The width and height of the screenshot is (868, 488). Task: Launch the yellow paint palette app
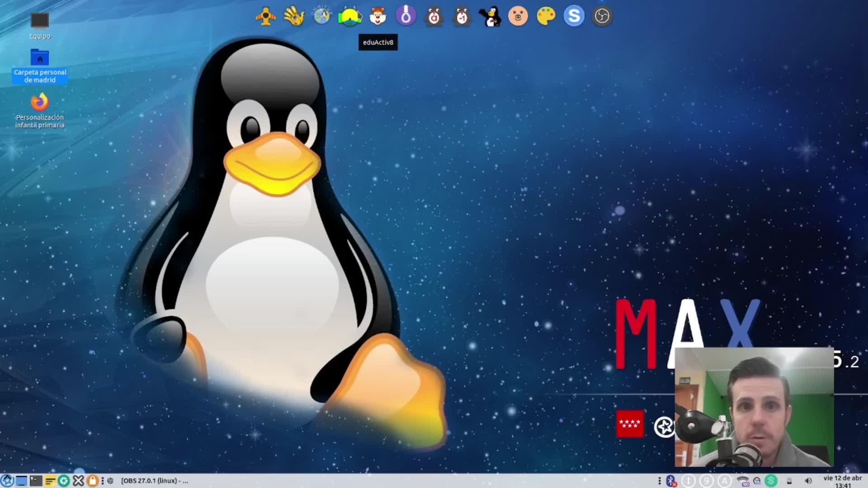pyautogui.click(x=546, y=17)
